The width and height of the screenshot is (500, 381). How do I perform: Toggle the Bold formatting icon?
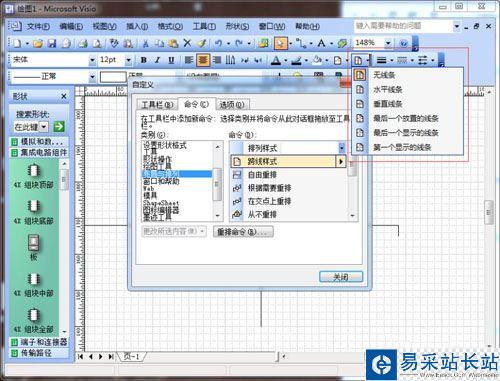pos(144,60)
